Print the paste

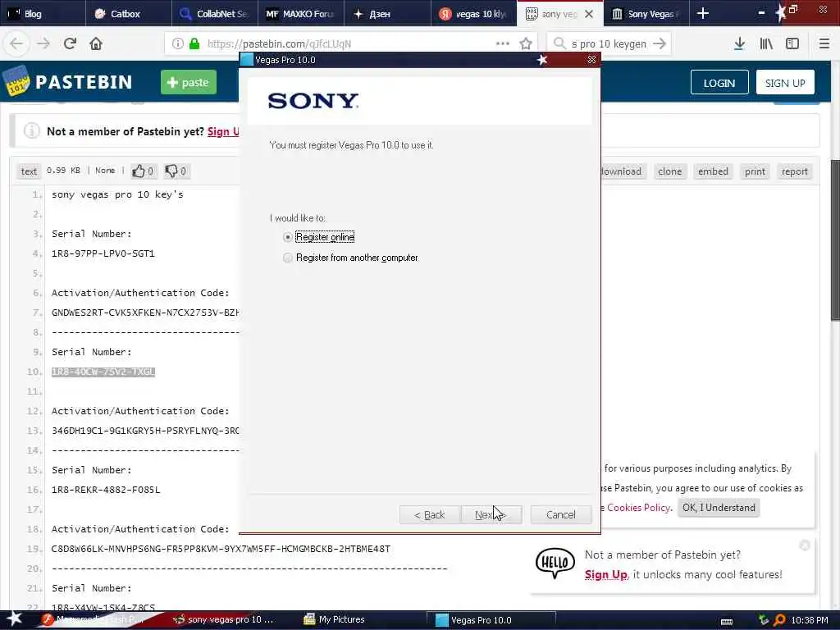click(755, 171)
